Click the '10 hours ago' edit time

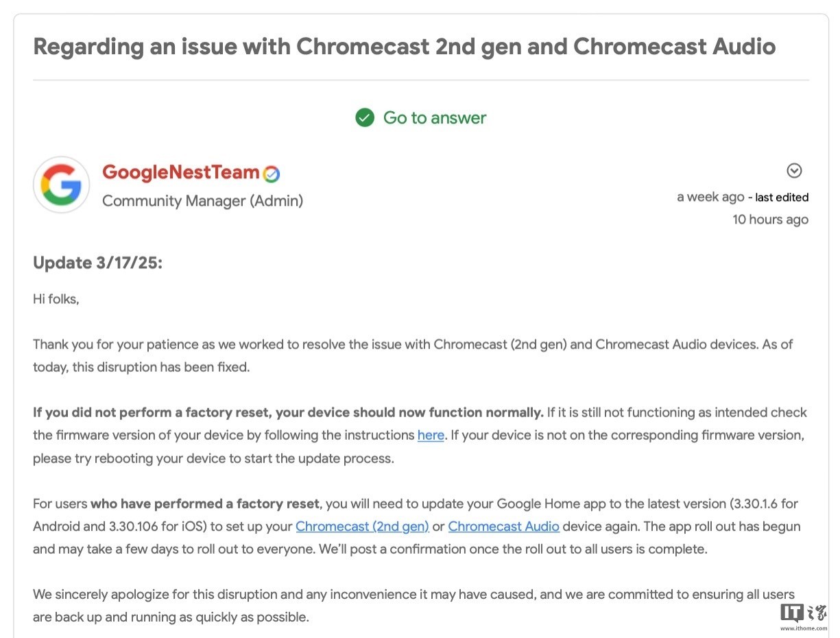[x=771, y=220]
